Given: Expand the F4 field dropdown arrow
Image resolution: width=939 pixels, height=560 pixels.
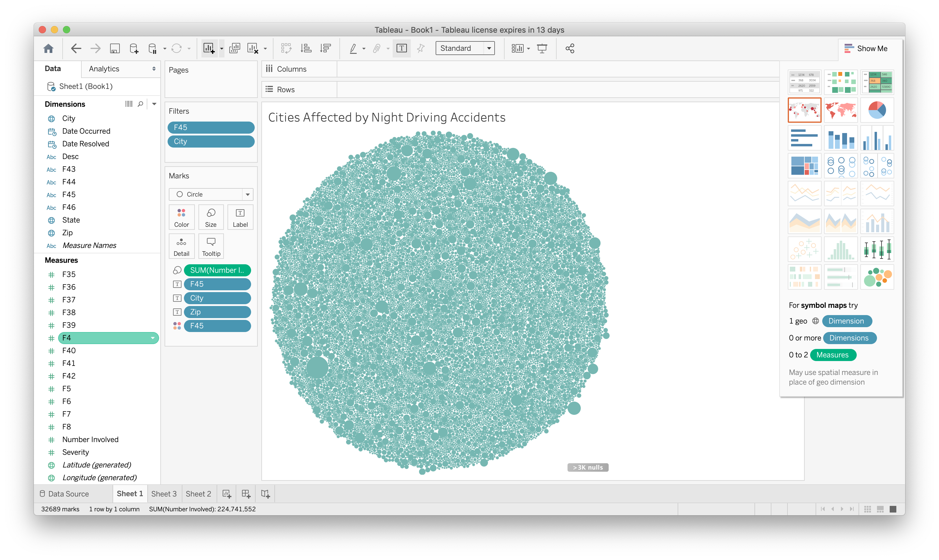Looking at the screenshot, I should pyautogui.click(x=153, y=338).
